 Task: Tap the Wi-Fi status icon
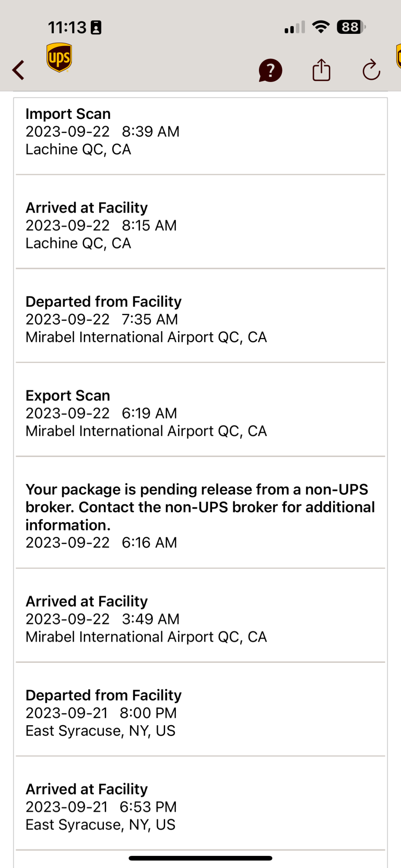321,27
